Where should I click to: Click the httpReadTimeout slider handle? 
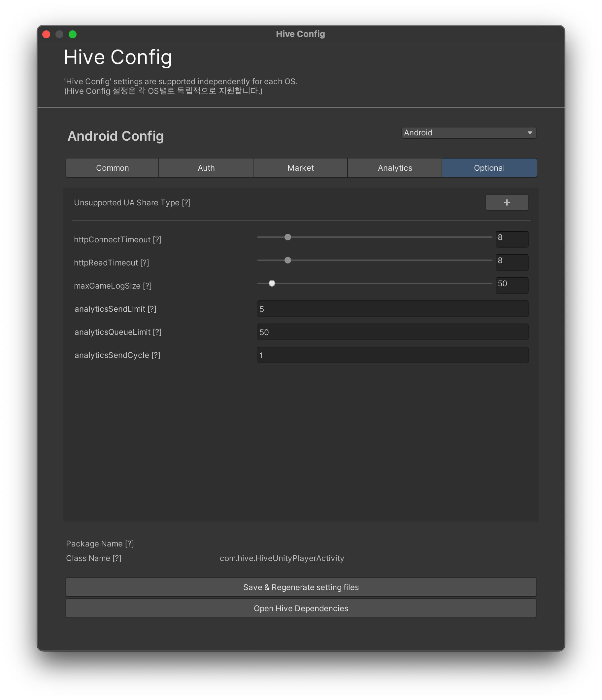(288, 260)
